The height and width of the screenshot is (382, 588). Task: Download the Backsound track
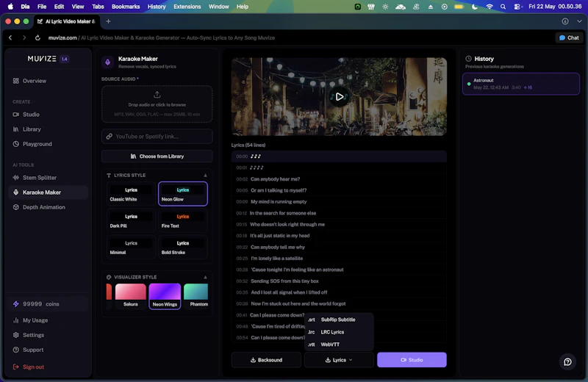pyautogui.click(x=266, y=360)
